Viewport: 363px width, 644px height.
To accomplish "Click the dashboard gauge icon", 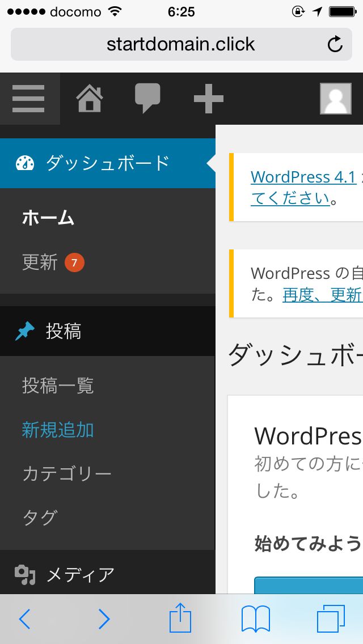I will click(x=24, y=163).
